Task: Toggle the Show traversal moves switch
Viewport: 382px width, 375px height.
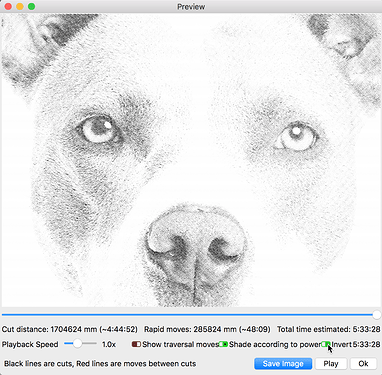Action: [x=136, y=344]
